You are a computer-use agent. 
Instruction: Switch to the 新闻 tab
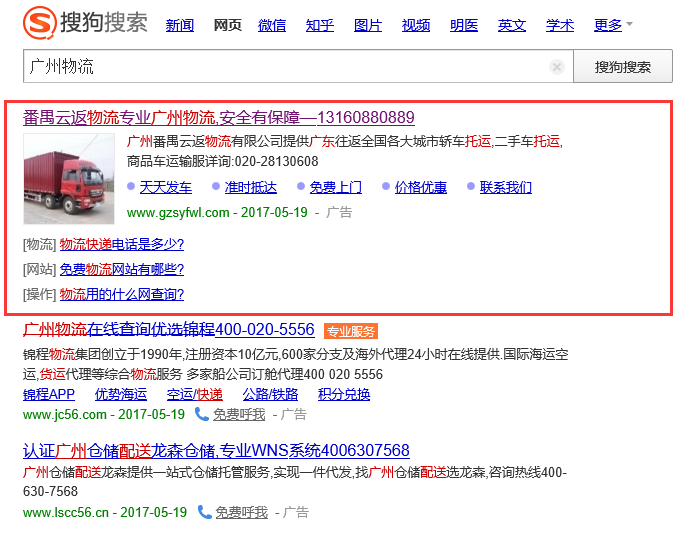coord(180,25)
